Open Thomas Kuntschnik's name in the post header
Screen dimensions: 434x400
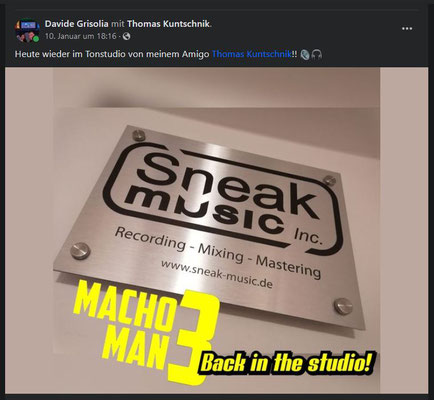coord(168,24)
